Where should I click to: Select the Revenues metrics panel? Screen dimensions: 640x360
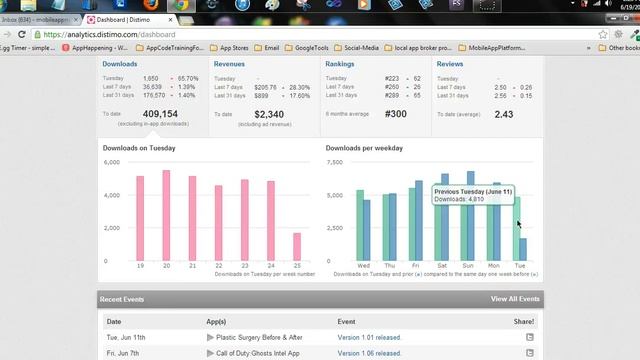click(264, 96)
